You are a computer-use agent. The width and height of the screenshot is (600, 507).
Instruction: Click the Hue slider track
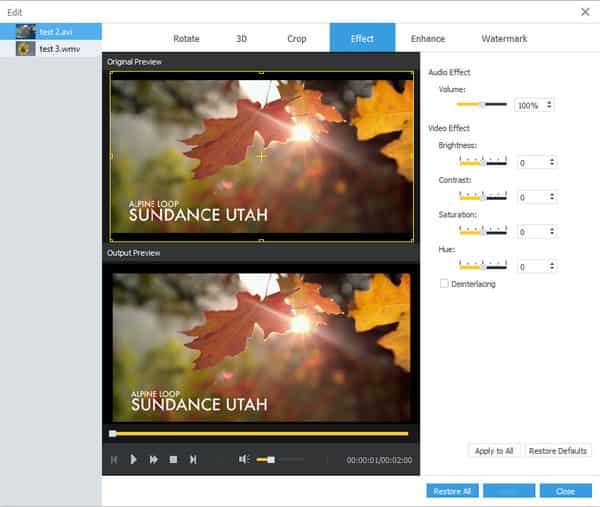point(483,265)
